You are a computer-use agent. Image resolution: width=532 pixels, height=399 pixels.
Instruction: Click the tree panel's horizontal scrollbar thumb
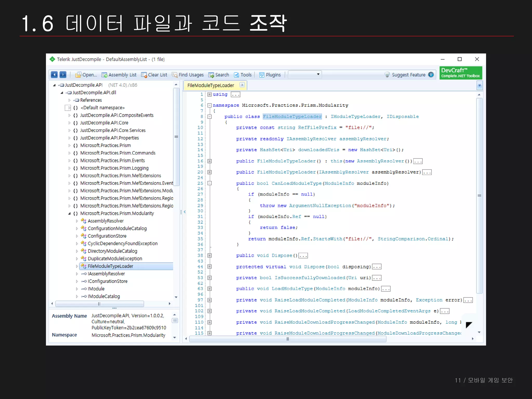pos(100,304)
